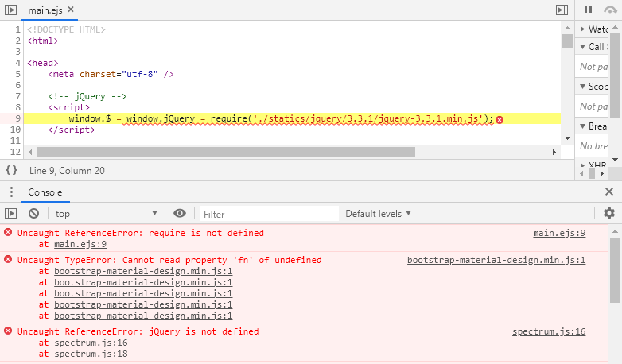Click the closing </script> tag on line 10

(x=72, y=130)
